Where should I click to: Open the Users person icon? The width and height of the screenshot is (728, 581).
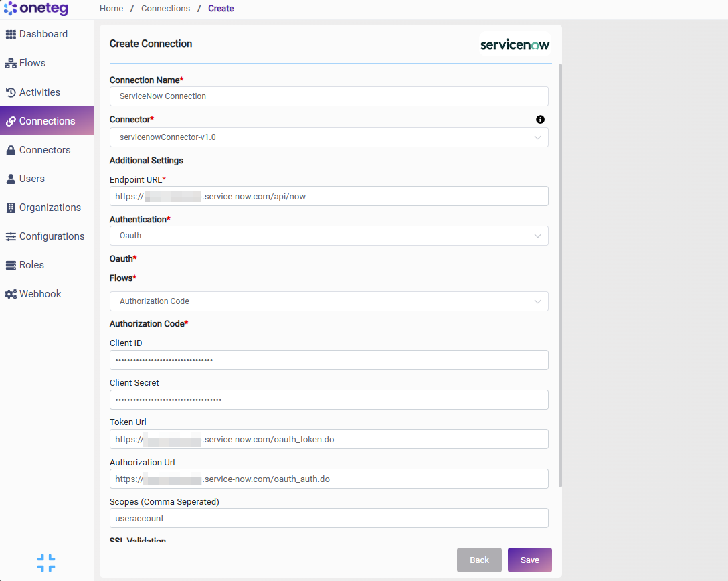tap(11, 179)
